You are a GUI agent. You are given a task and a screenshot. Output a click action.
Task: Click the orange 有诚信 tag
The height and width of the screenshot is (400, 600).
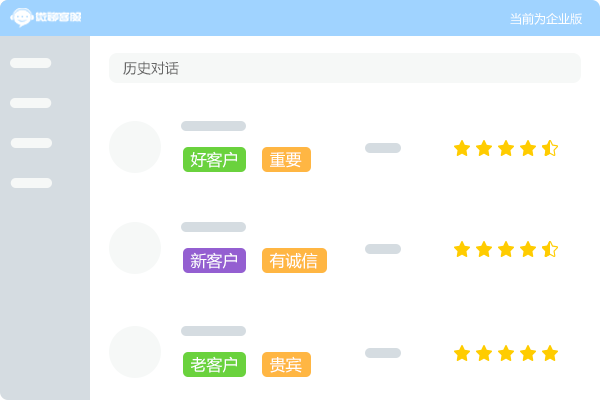pos(294,261)
